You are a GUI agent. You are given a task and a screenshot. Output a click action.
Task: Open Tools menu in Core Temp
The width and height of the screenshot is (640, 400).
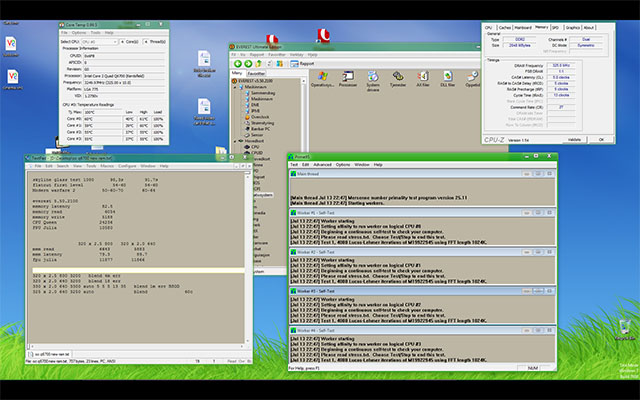coord(96,33)
